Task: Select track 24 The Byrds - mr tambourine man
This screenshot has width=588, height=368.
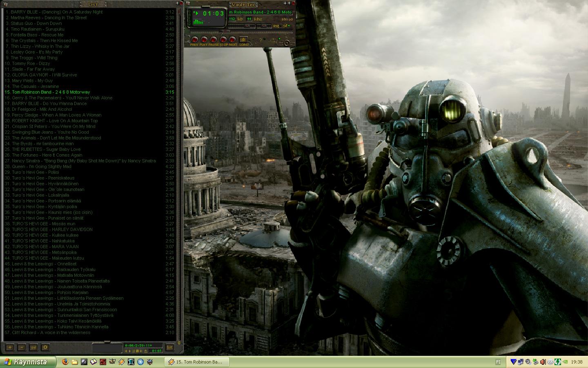Action: 90,144
